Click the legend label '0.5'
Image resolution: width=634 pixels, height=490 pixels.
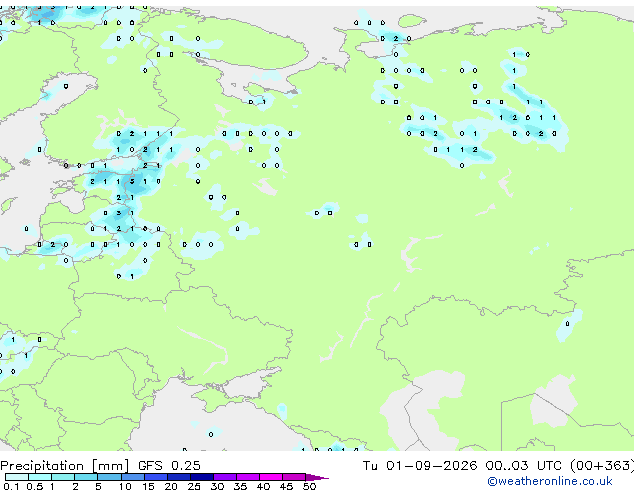click(x=34, y=486)
